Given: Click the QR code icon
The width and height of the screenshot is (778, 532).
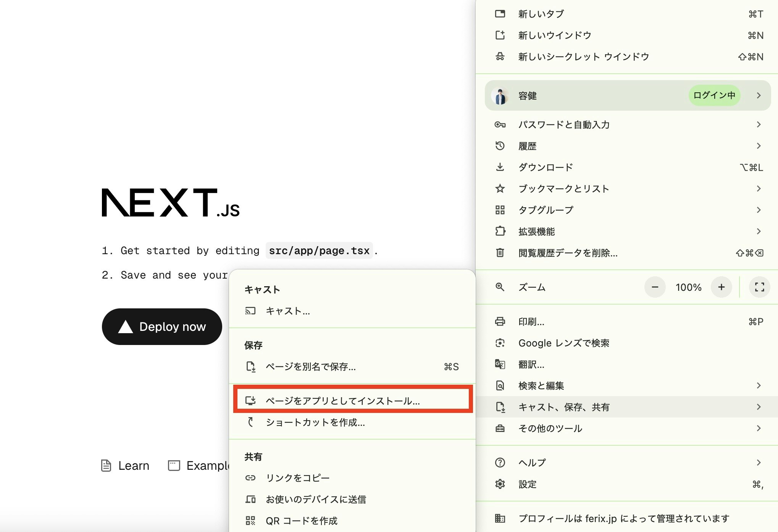Looking at the screenshot, I should [250, 521].
